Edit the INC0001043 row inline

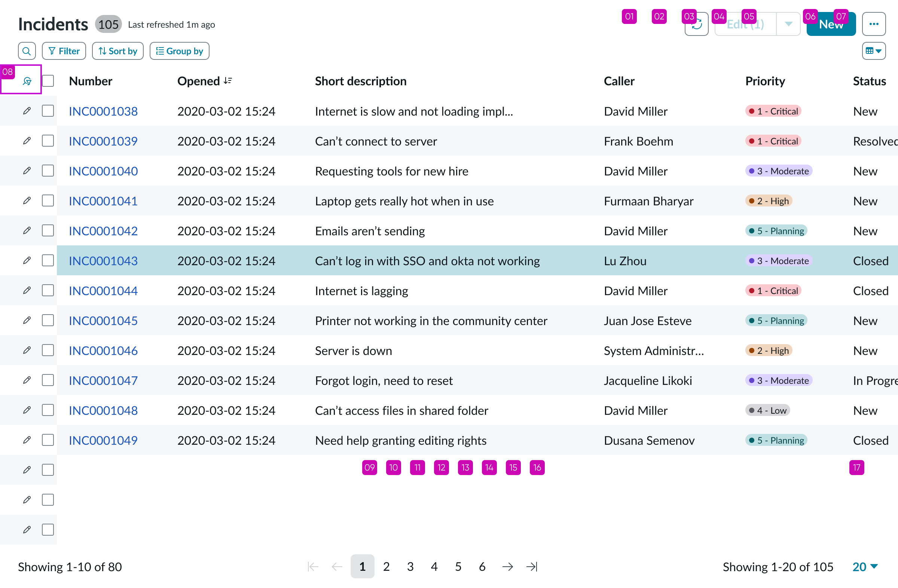[27, 260]
